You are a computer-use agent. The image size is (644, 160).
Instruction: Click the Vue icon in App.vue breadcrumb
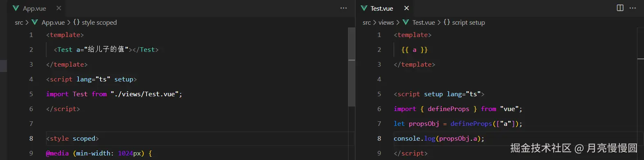35,23
